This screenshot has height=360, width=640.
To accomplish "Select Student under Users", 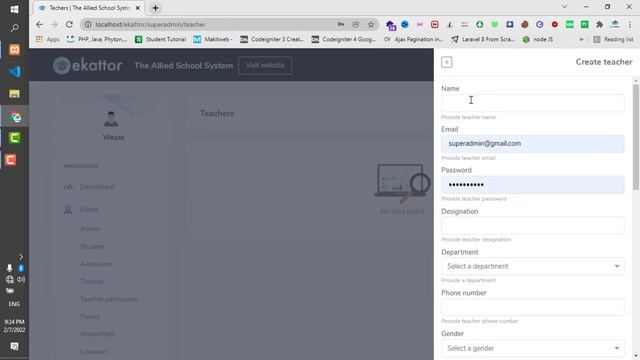I will [92, 247].
